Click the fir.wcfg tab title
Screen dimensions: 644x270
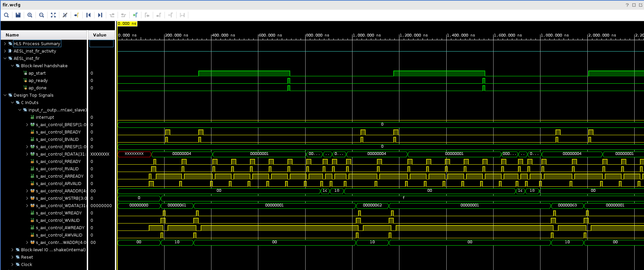point(11,5)
